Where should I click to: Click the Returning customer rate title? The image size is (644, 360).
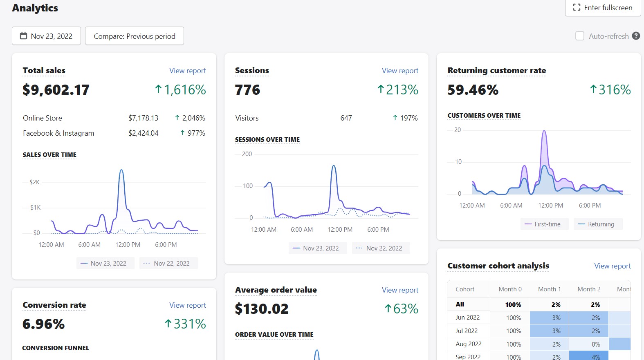point(497,70)
